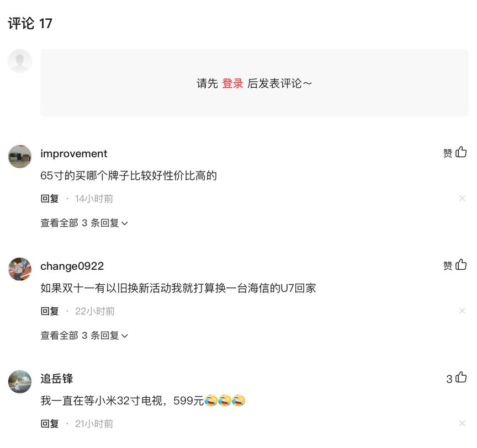
Task: Open improvement's profile avatar
Action: pos(20,156)
